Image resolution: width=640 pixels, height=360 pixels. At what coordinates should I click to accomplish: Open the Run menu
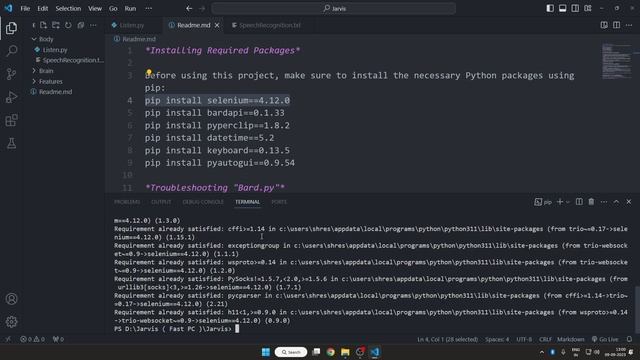[x=130, y=8]
